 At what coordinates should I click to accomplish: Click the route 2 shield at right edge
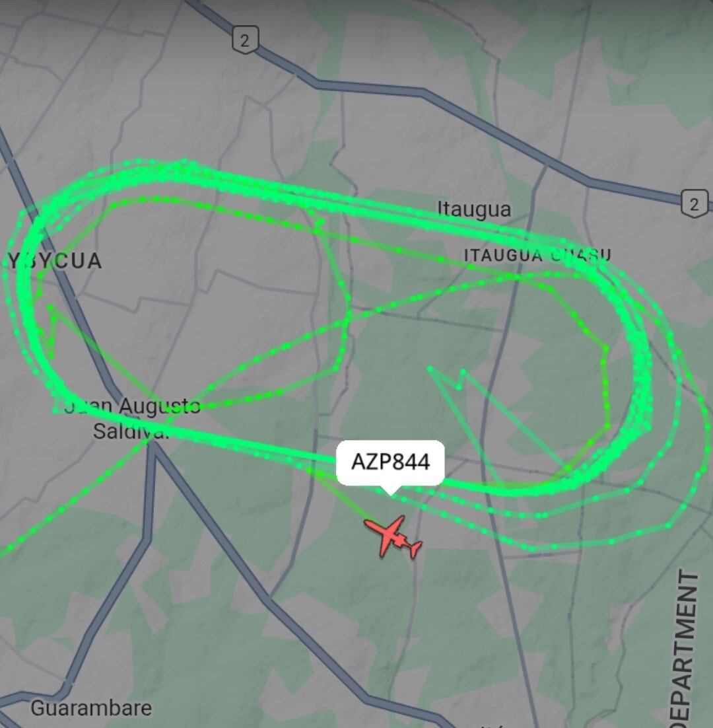694,203
